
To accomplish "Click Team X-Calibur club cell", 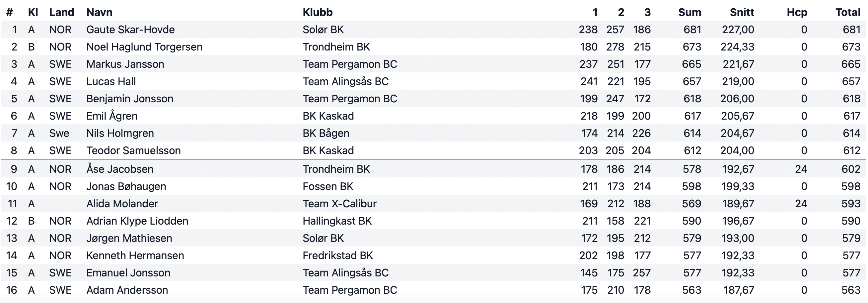I will tap(339, 203).
